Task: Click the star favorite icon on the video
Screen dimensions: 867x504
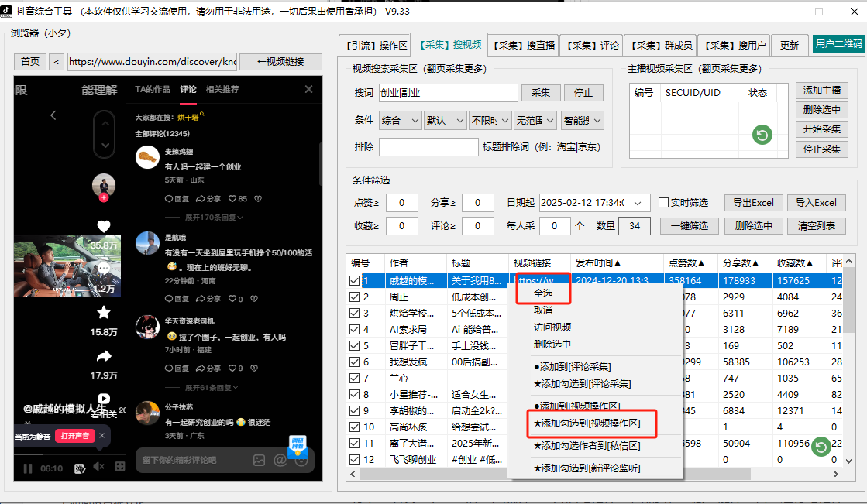Action: 103,313
